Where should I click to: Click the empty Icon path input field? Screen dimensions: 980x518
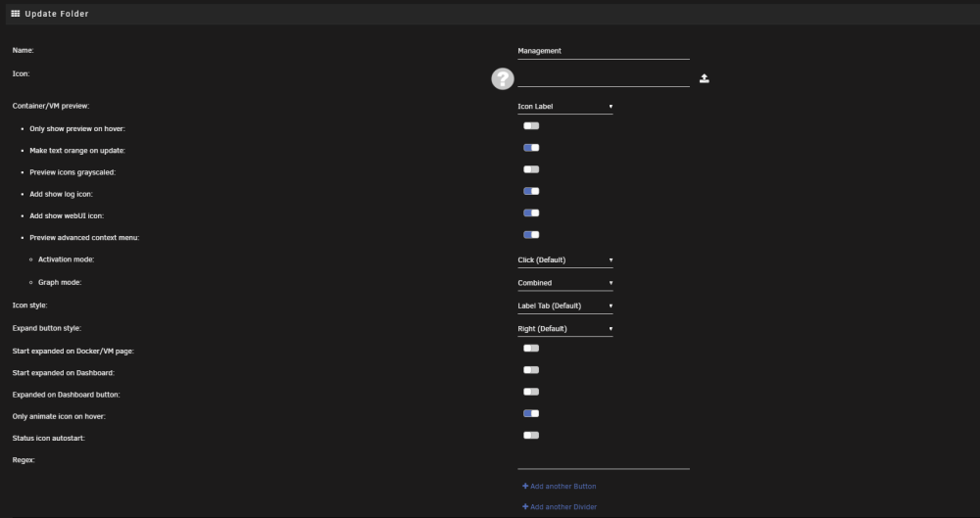click(603, 78)
